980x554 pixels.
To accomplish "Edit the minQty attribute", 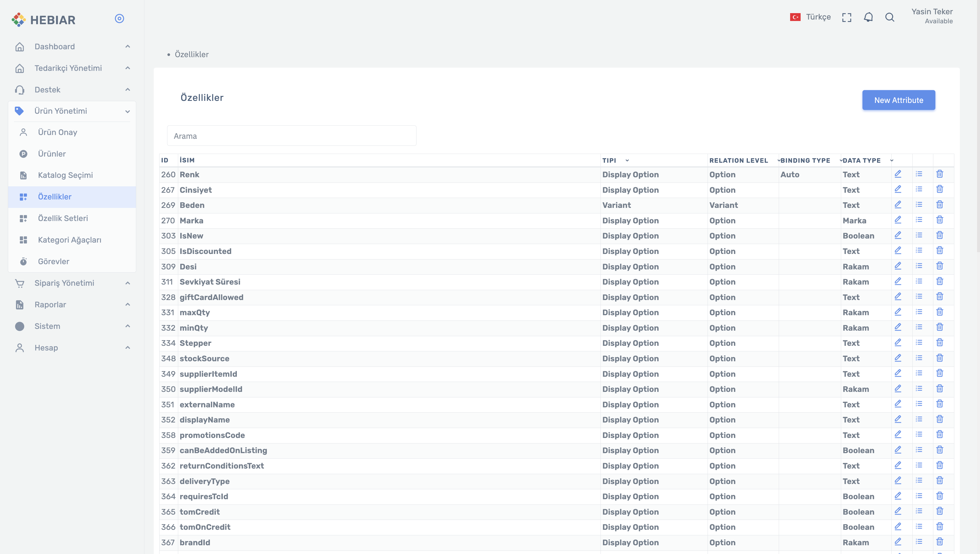I will coord(898,327).
